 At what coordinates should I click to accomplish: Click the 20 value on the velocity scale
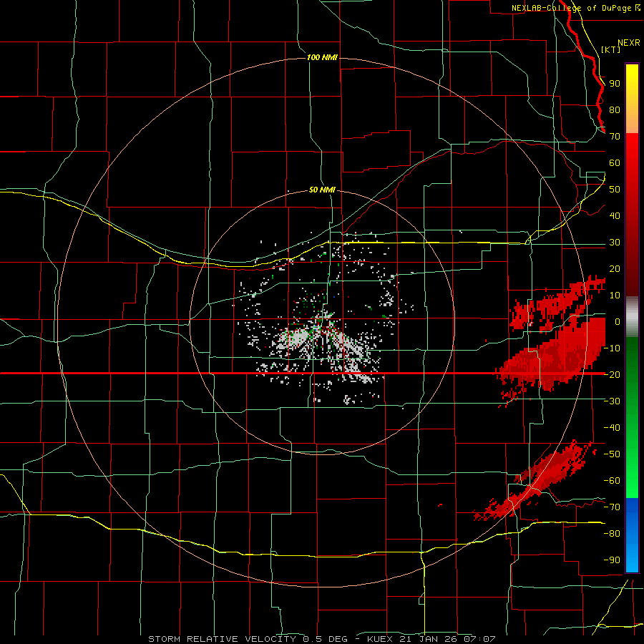point(615,269)
